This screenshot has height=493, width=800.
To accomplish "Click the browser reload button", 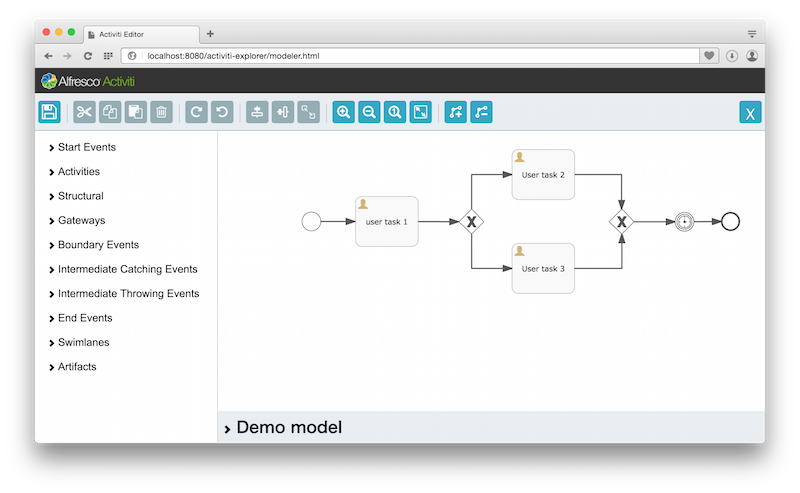I will (88, 56).
